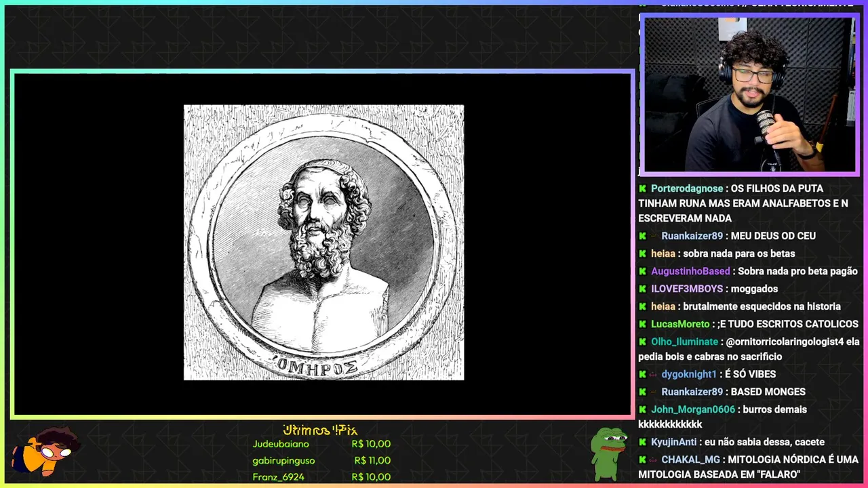Screen dimensions: 868x488
Task: Select Franz_6924 donation row
Action: (x=321, y=476)
